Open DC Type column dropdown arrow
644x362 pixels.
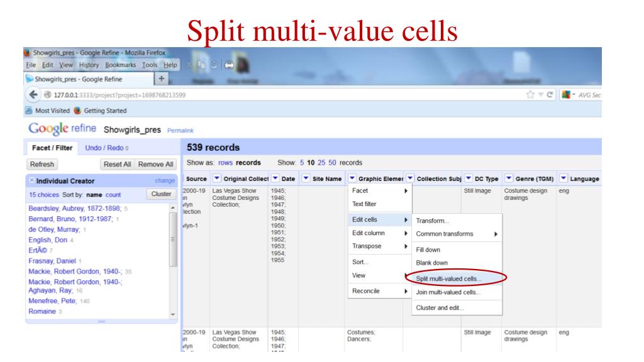click(468, 178)
